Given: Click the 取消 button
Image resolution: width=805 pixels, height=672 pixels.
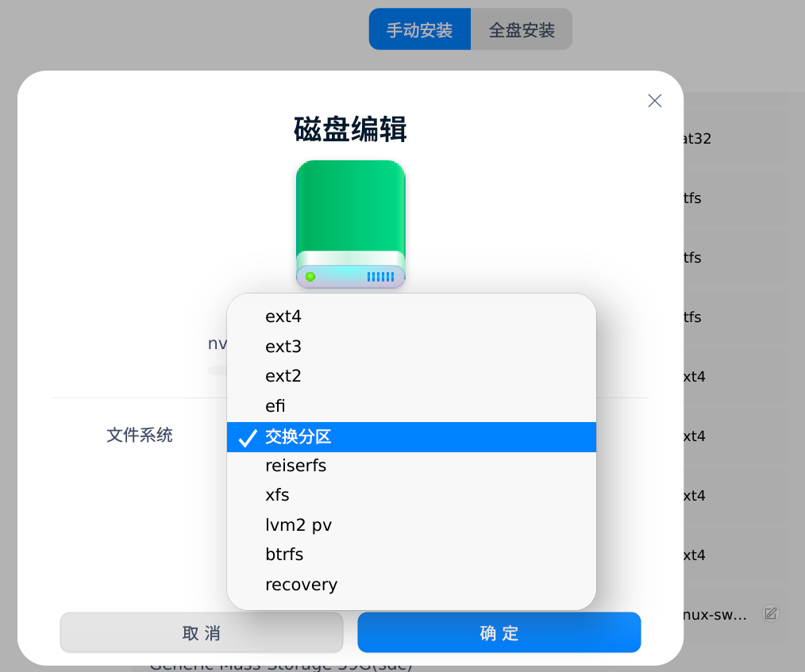Looking at the screenshot, I should [202, 632].
